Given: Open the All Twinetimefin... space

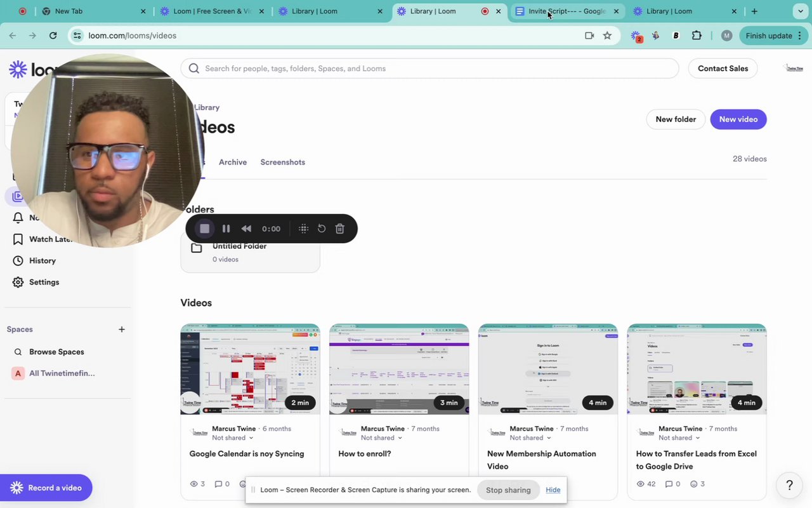Looking at the screenshot, I should pos(62,373).
